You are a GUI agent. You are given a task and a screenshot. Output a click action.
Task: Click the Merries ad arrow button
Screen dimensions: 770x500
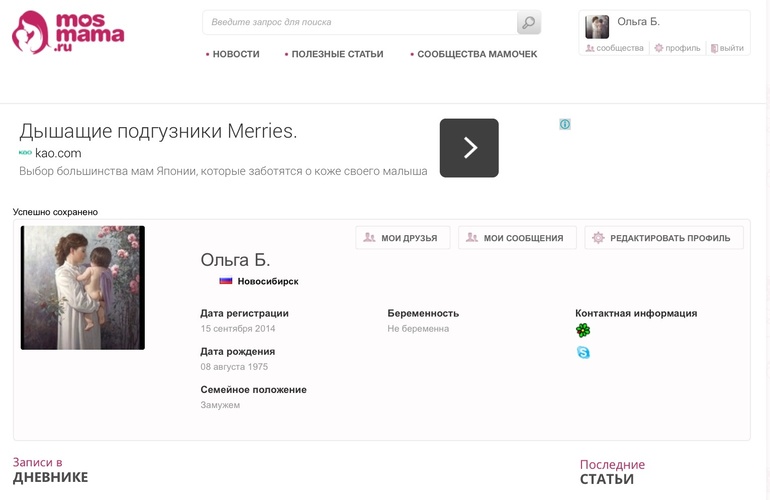coord(469,148)
